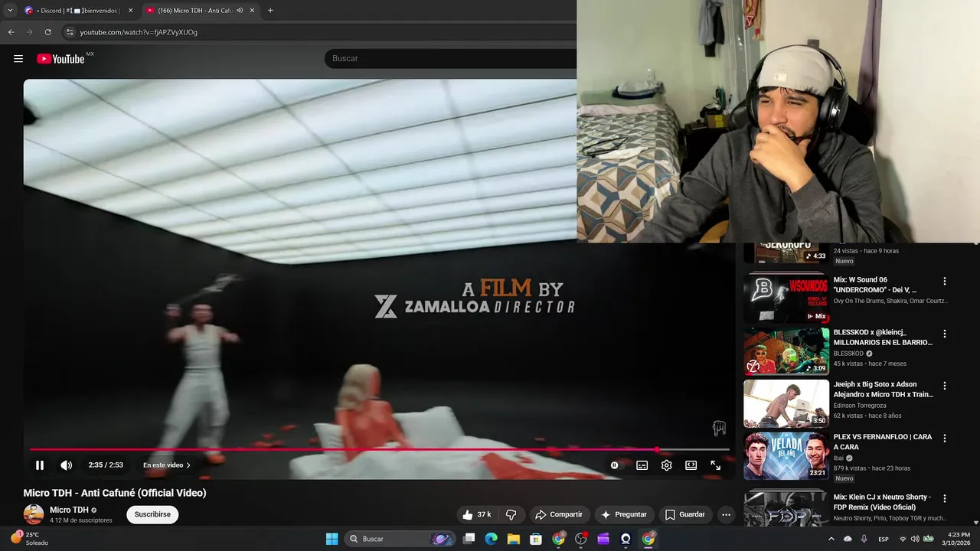
Task: Switch to theater mode
Action: click(691, 465)
